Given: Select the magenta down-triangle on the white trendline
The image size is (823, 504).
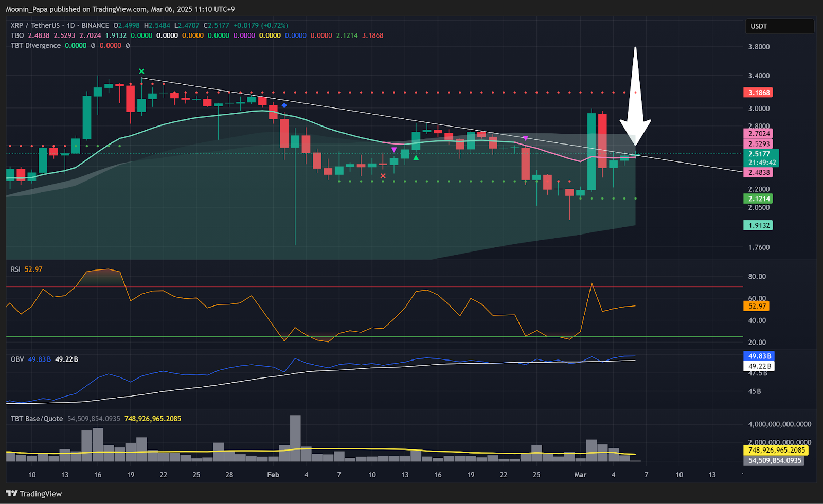Looking at the screenshot, I should click(x=526, y=138).
